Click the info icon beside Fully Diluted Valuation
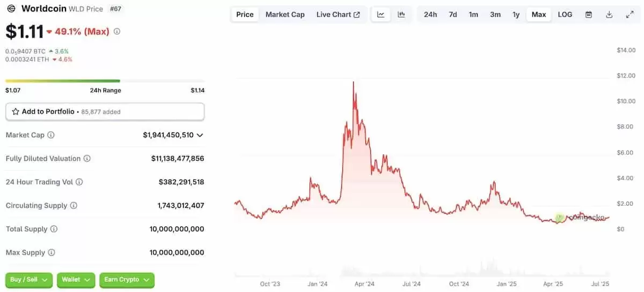Screen dimensions: 644x292 [x=87, y=159]
